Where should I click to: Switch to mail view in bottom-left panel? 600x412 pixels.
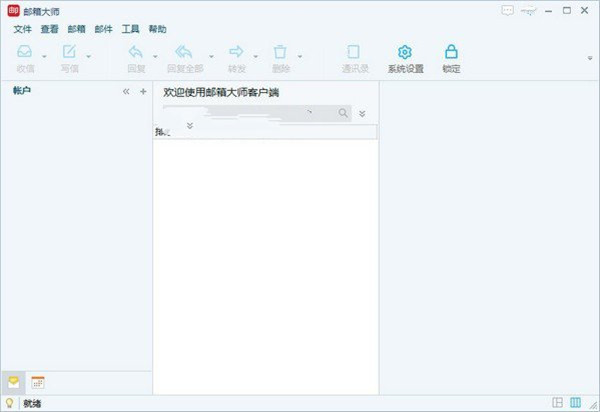pyautogui.click(x=14, y=382)
